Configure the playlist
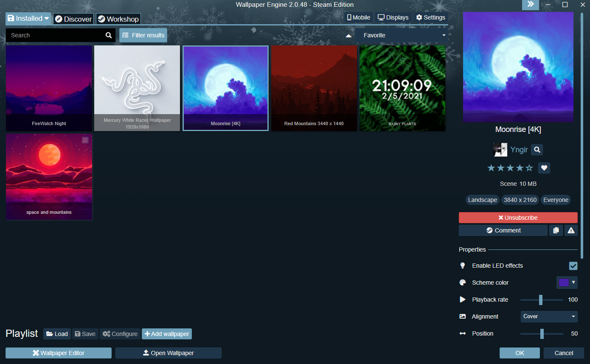This screenshot has width=590, height=364. click(x=120, y=334)
